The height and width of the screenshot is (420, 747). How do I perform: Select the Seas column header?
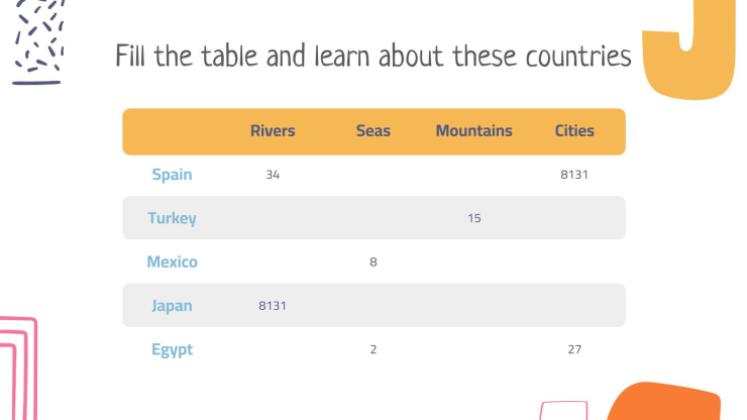pos(373,131)
